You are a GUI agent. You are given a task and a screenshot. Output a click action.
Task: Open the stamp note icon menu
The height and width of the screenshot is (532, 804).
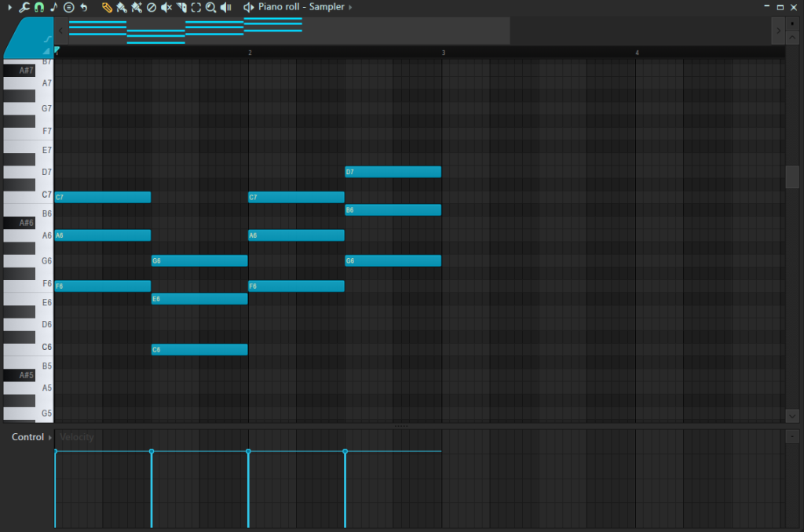click(x=53, y=7)
